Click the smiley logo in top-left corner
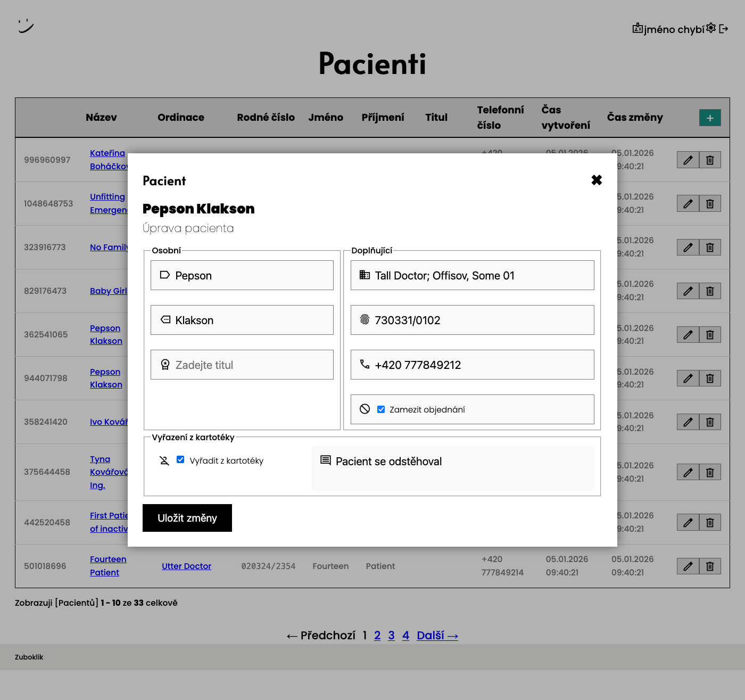The height and width of the screenshot is (700, 745). pos(26,26)
